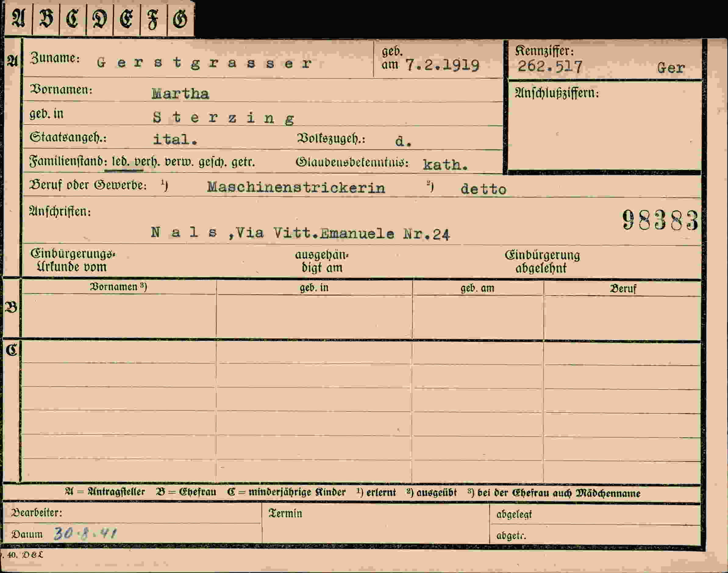Click the printer mark '40. D&L'
The width and height of the screenshot is (728, 573).
[x=25, y=555]
